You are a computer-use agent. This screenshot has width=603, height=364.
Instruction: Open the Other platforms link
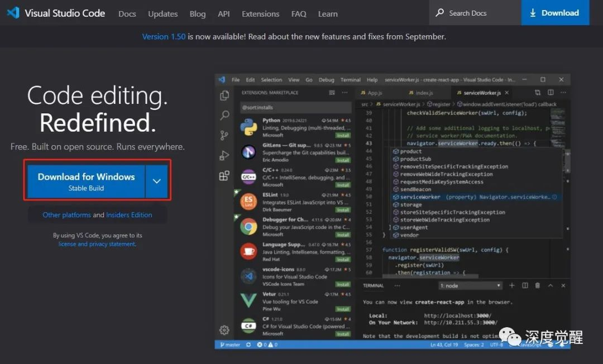[x=66, y=215]
